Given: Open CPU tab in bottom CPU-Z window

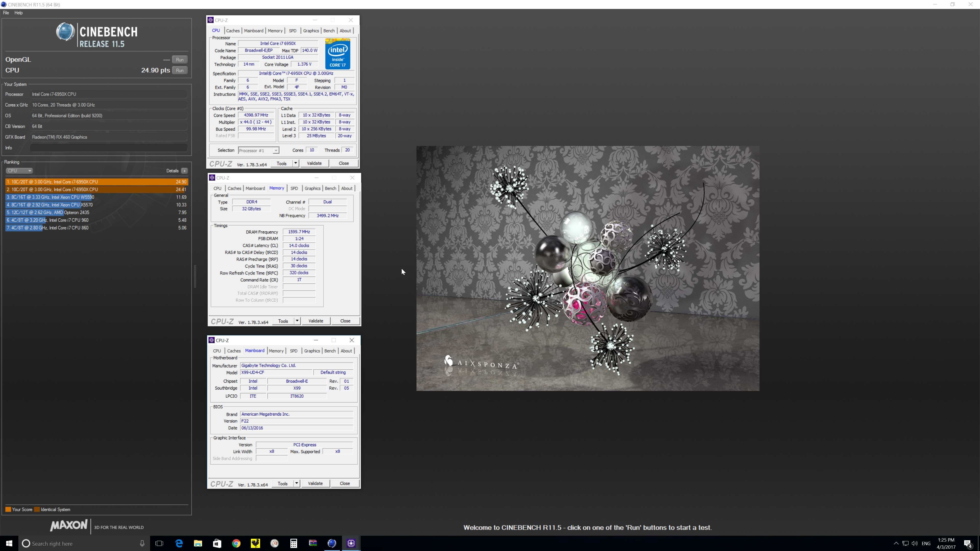Looking at the screenshot, I should coord(217,351).
